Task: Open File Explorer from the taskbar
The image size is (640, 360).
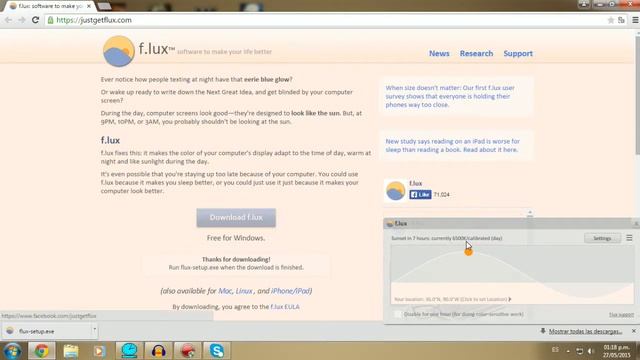Action: click(71, 351)
